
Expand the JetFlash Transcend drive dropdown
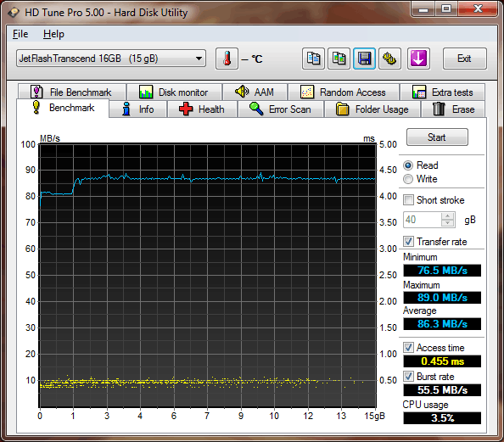[x=199, y=59]
